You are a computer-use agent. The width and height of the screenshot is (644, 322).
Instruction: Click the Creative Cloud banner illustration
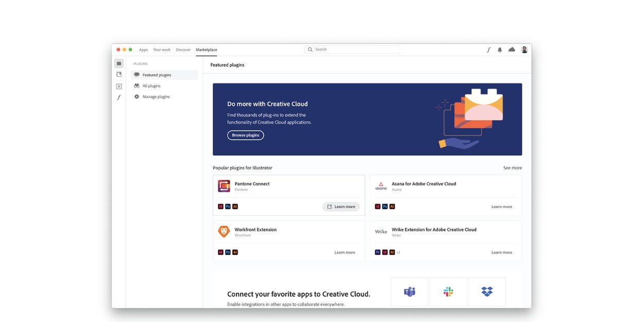469,119
